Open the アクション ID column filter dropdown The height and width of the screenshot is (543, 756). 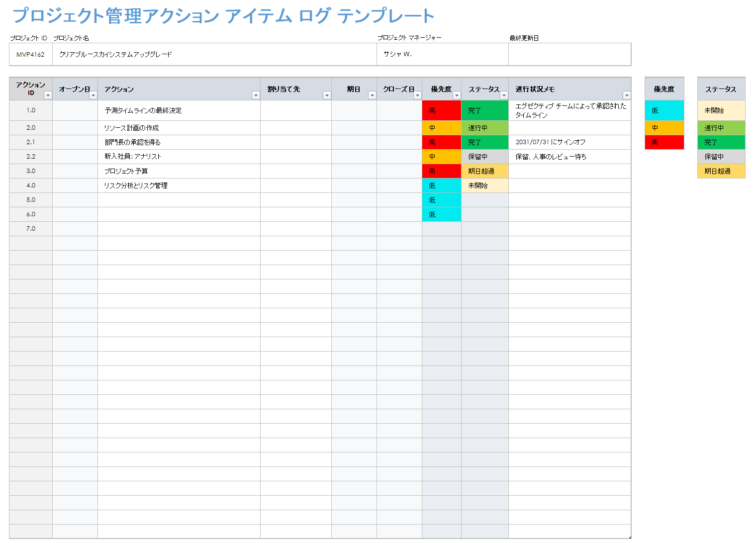pyautogui.click(x=48, y=95)
